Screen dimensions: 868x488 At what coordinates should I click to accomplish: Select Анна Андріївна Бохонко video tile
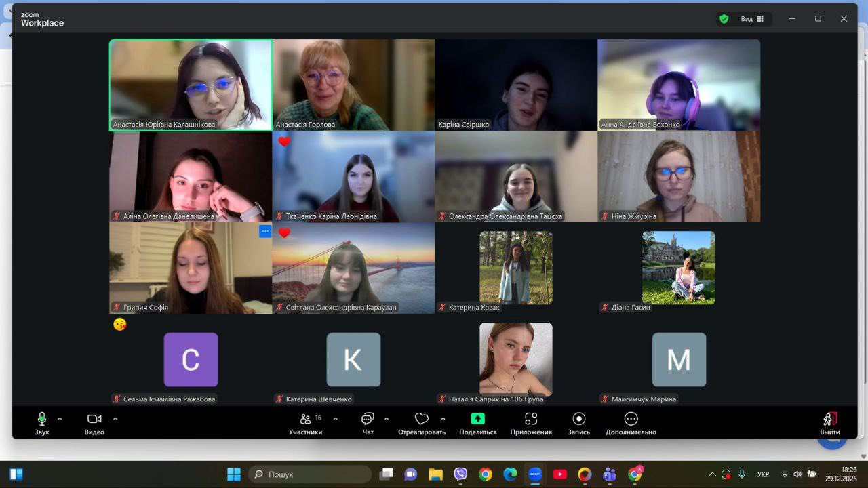click(x=679, y=85)
